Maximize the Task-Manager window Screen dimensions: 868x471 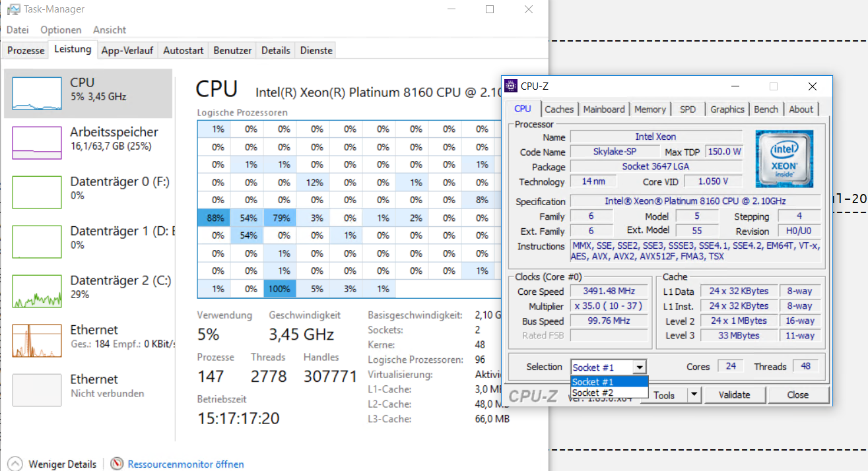click(x=490, y=9)
